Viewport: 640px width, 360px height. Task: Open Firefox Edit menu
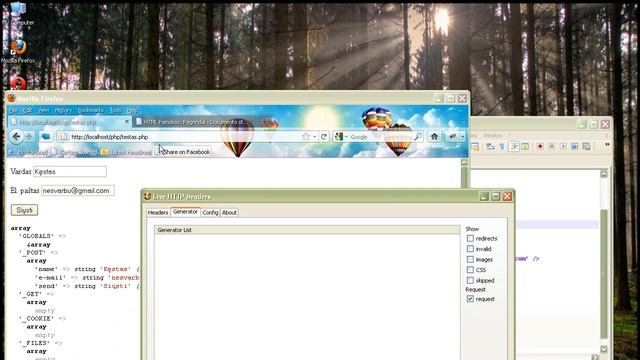[x=27, y=110]
